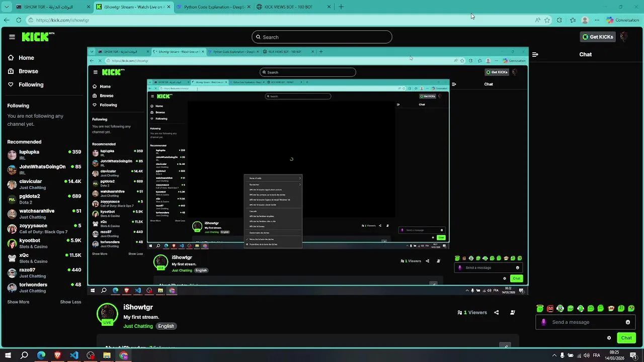Screen dimensions: 644x362
Task: Click the Read aloud icon in address bar
Action: click(x=538, y=20)
